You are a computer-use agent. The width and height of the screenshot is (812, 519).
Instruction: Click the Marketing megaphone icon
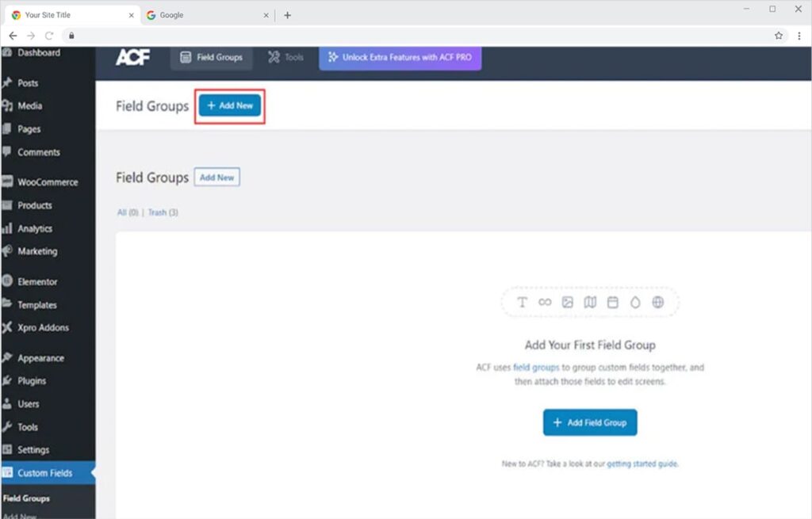(6, 251)
